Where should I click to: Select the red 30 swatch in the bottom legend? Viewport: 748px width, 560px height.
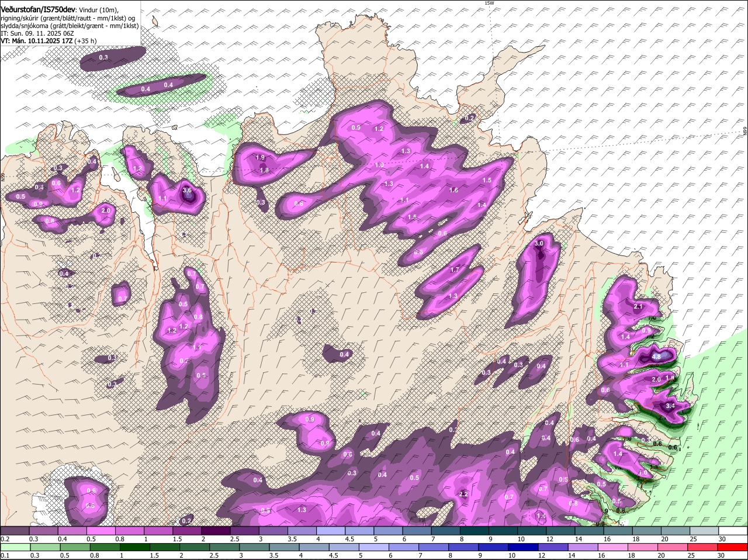[x=733, y=547]
